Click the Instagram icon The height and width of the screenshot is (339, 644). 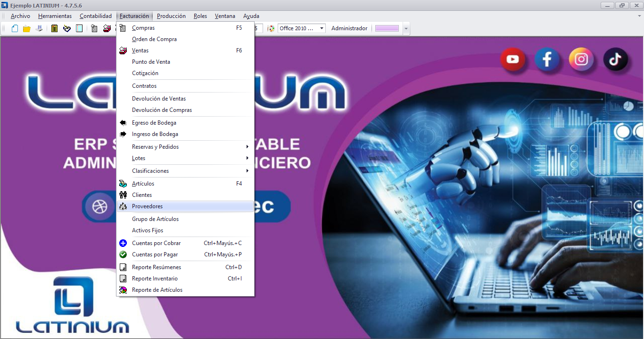581,59
